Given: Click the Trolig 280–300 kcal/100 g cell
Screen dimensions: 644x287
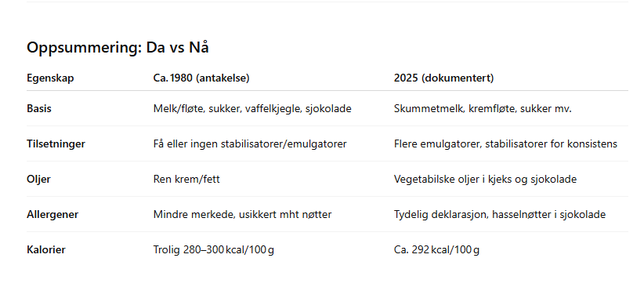Looking at the screenshot, I should [x=214, y=249].
